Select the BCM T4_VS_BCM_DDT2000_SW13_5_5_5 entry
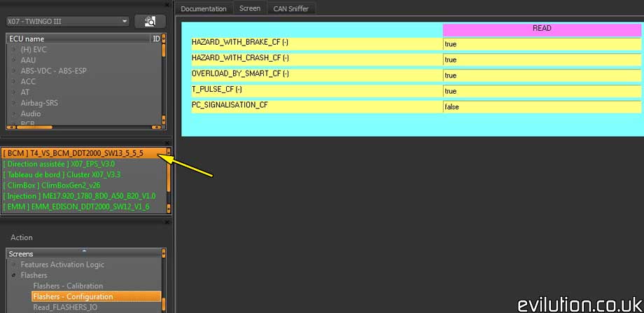 tap(83, 153)
